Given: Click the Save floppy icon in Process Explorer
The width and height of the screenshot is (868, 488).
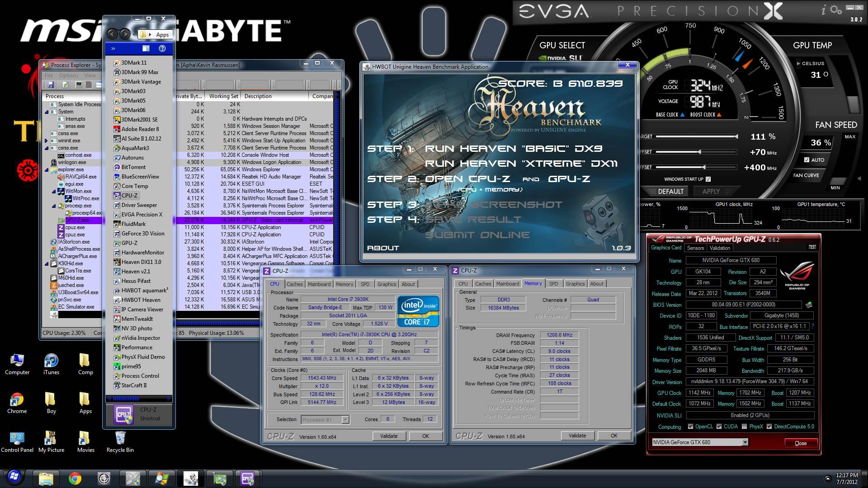Looking at the screenshot, I should point(51,84).
